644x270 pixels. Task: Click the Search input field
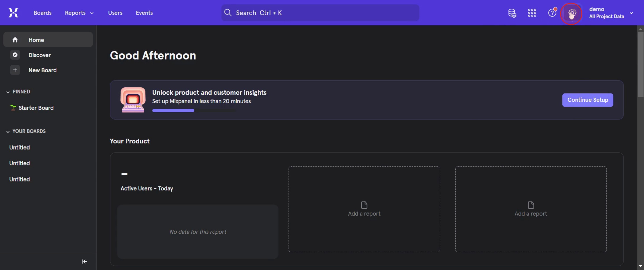tap(320, 13)
